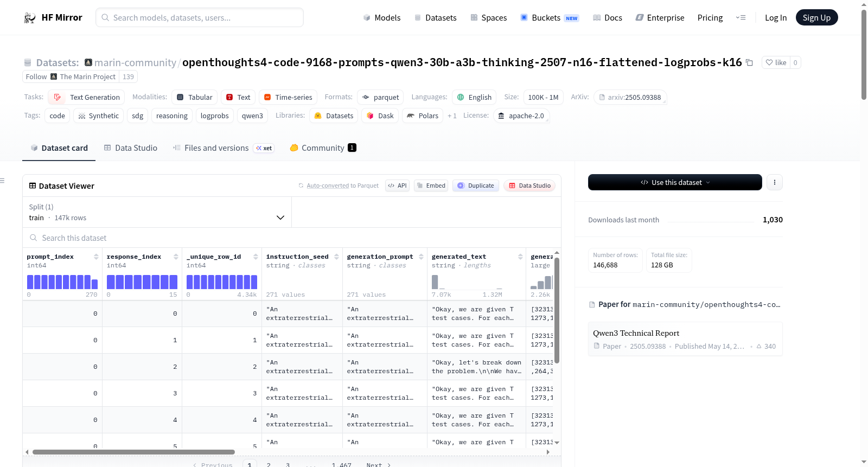Focus the Search this dataset field

[x=292, y=238]
